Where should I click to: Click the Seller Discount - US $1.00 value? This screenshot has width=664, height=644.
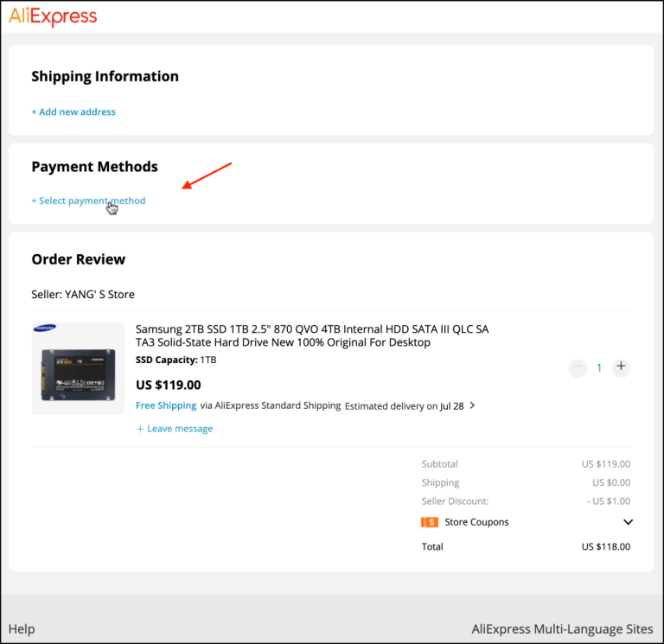point(609,501)
